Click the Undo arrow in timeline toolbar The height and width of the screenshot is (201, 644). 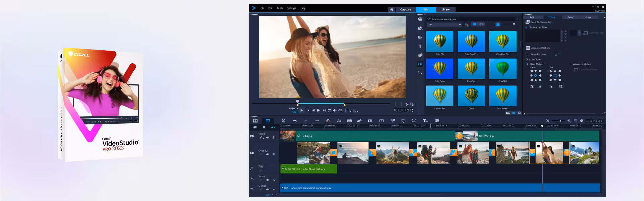[x=295, y=121]
